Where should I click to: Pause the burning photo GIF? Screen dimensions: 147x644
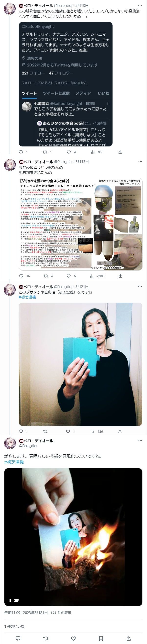click(x=10, y=600)
